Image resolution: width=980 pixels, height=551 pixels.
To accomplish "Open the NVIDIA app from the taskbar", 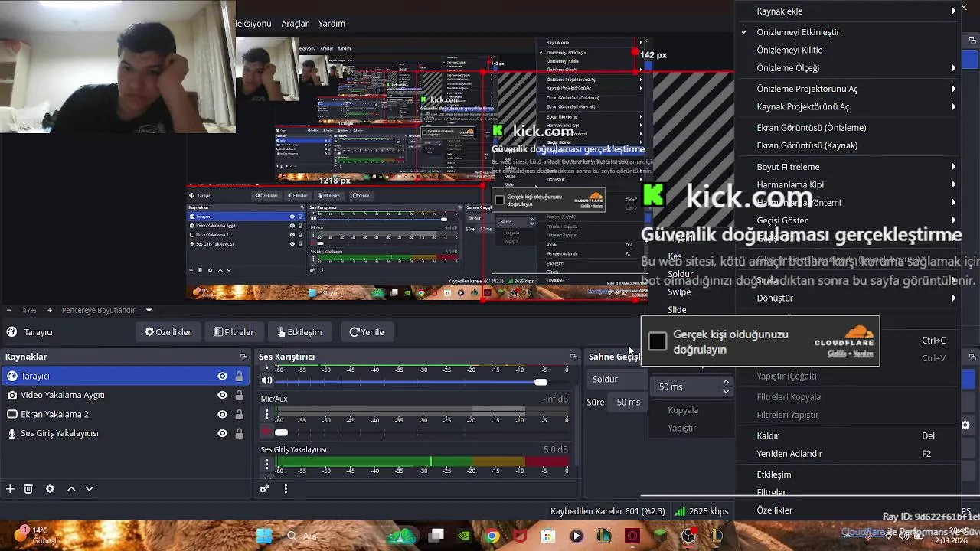I will [x=464, y=536].
